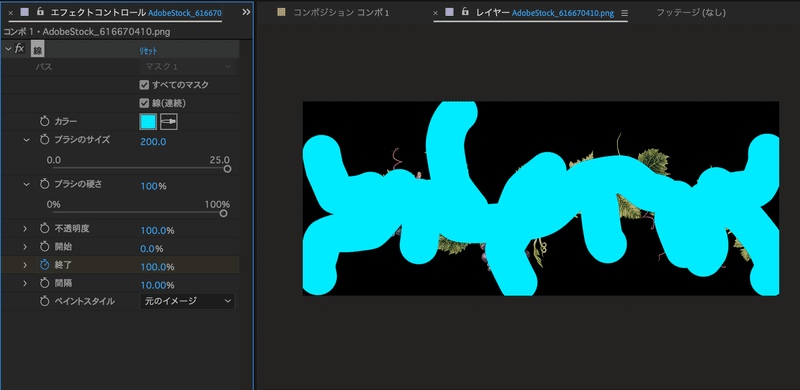Viewport: 800px width, 390px height.
Task: Toggle the ブラシのサイズ stopwatch
Action: 44,140
